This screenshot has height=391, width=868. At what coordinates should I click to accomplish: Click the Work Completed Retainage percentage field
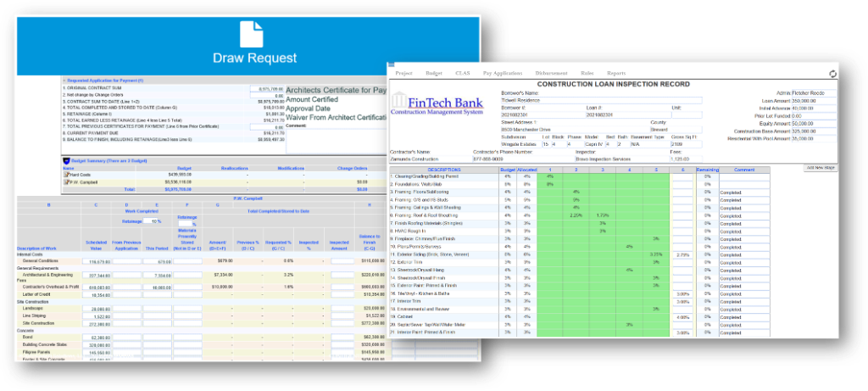pyautogui.click(x=157, y=221)
